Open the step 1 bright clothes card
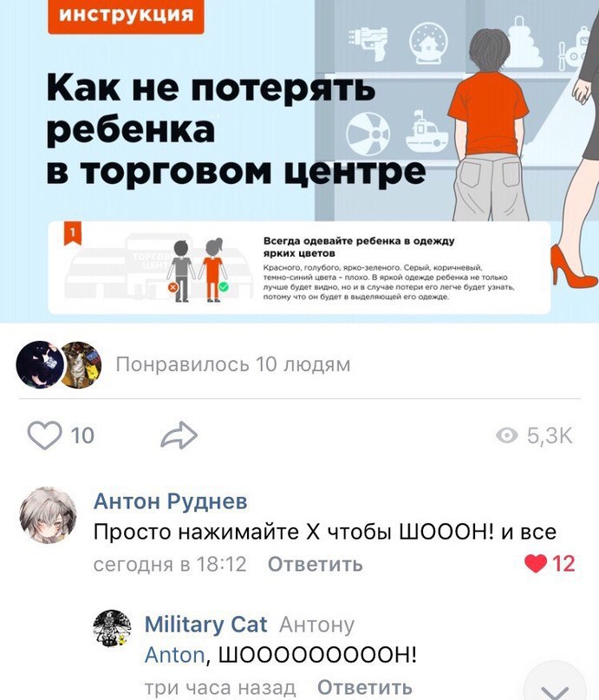The image size is (599, 700). 299,268
